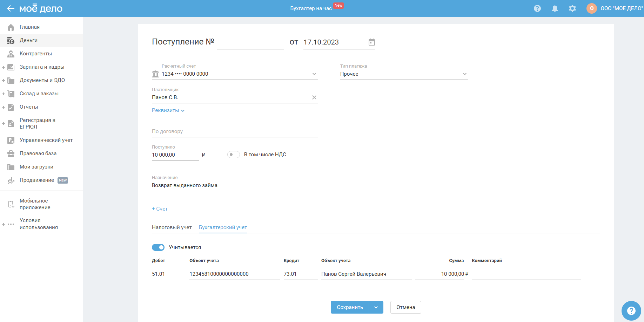Click the По договору input field

(234, 131)
